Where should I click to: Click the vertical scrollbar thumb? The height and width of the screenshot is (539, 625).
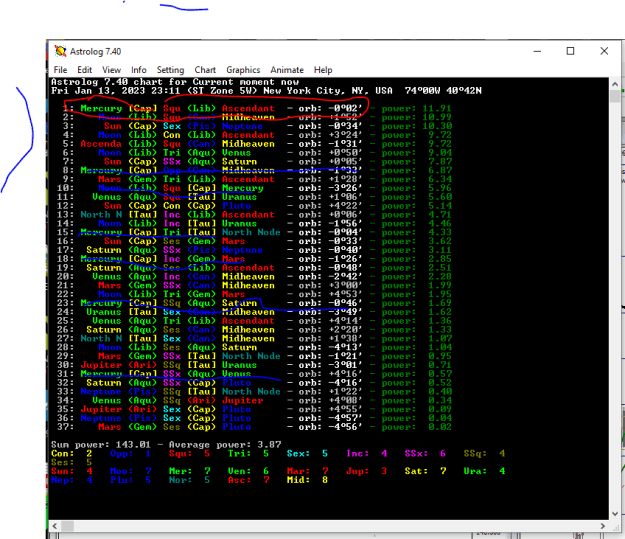coord(615,96)
